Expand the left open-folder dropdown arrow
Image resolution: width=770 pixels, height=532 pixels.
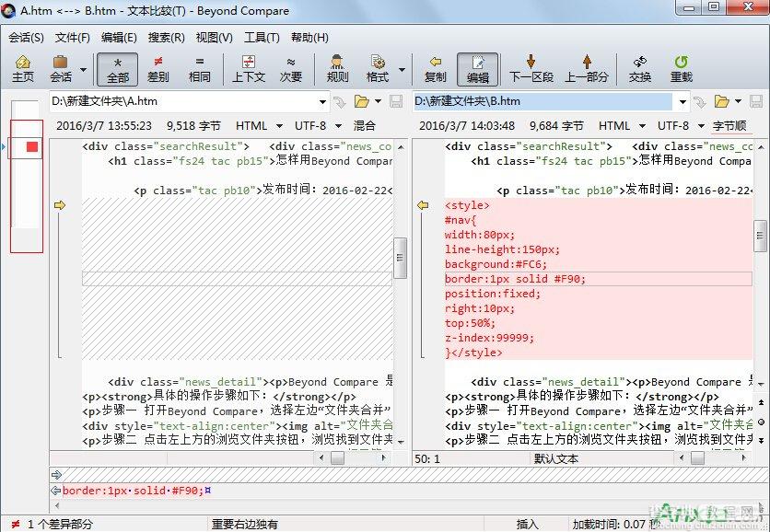378,101
